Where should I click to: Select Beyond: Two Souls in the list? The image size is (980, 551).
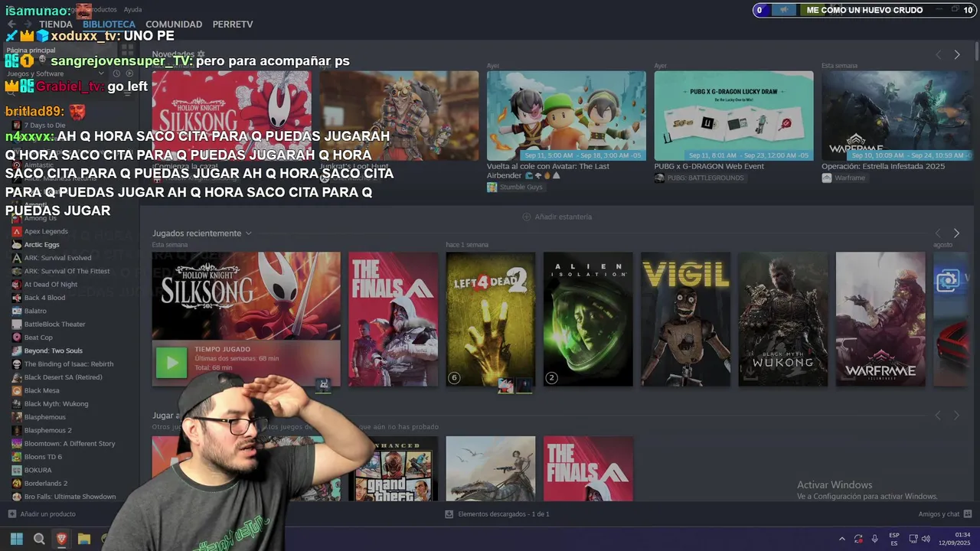[53, 350]
